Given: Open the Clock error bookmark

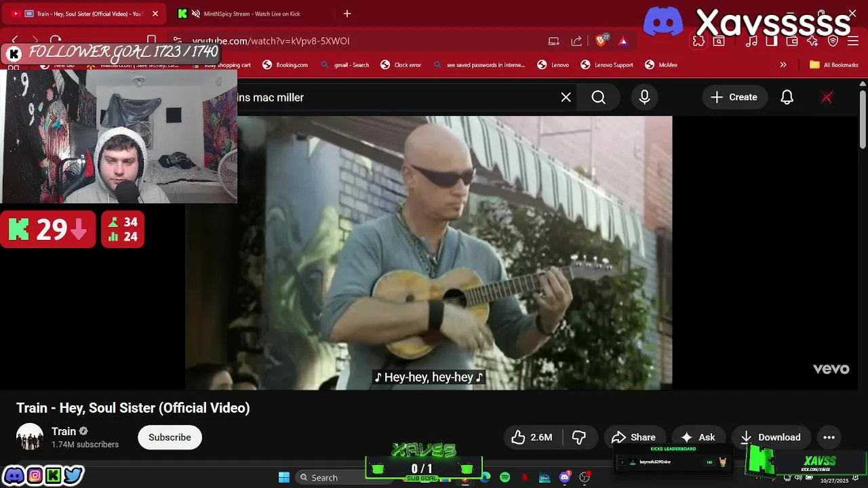Looking at the screenshot, I should (x=401, y=65).
